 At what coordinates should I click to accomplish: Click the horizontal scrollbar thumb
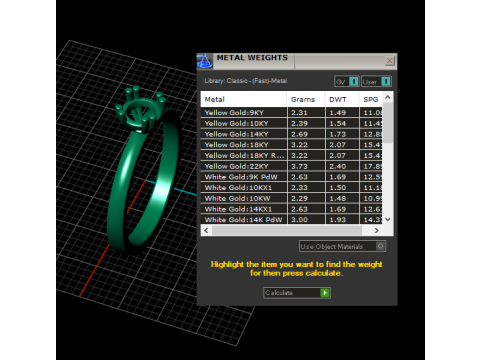[287, 230]
